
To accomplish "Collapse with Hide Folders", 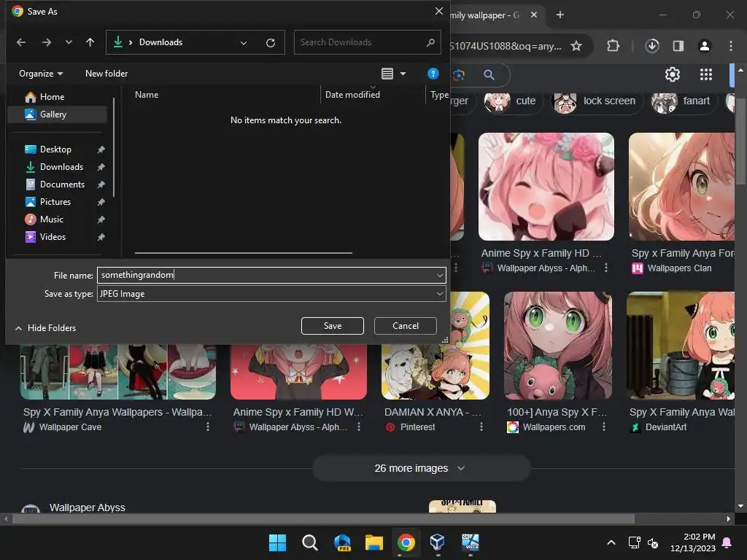I will pos(46,328).
